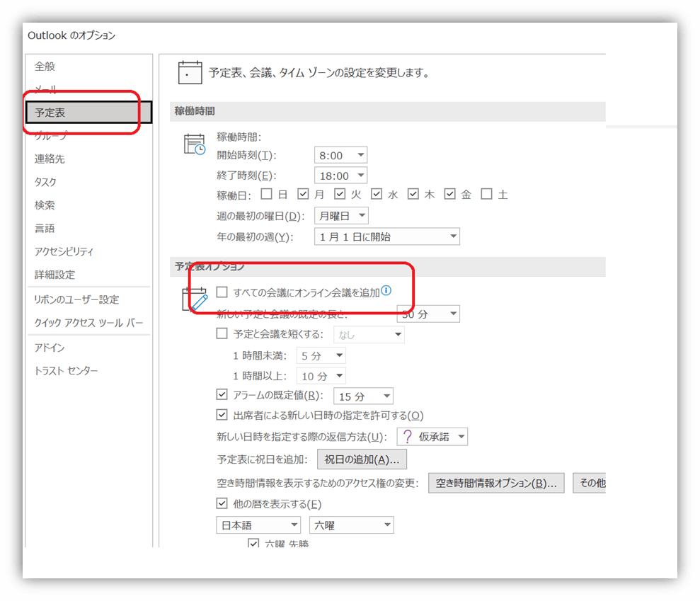700x601 pixels.
Task: Open the 週の最初の曜日 月曜日 dropdown
Action: (341, 216)
